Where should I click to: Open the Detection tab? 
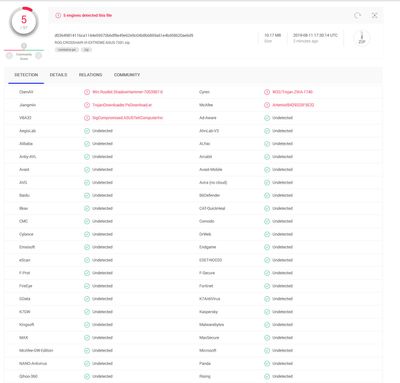click(26, 75)
